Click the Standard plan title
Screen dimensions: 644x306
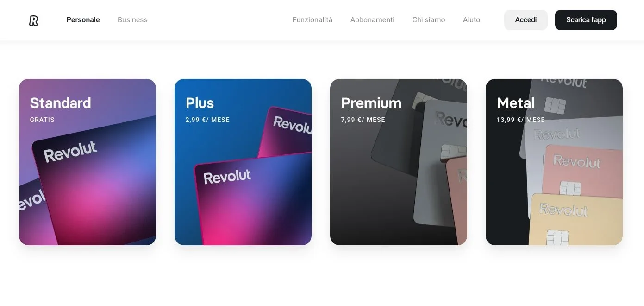point(60,103)
